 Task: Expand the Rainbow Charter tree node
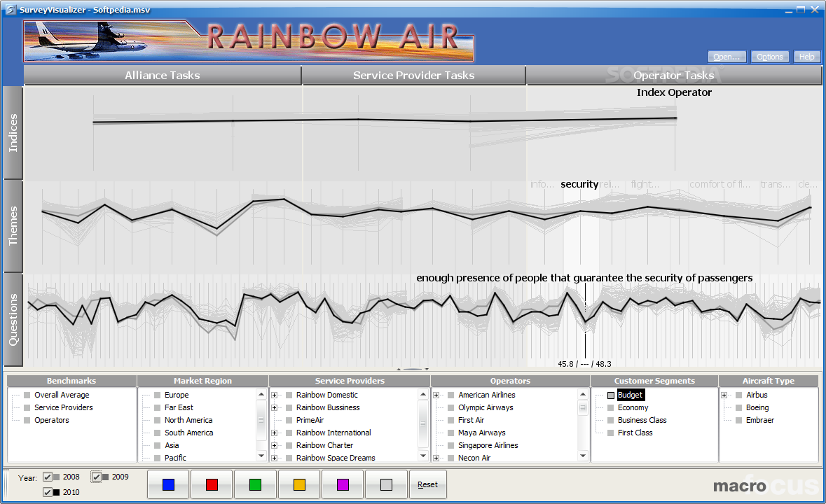(x=274, y=446)
